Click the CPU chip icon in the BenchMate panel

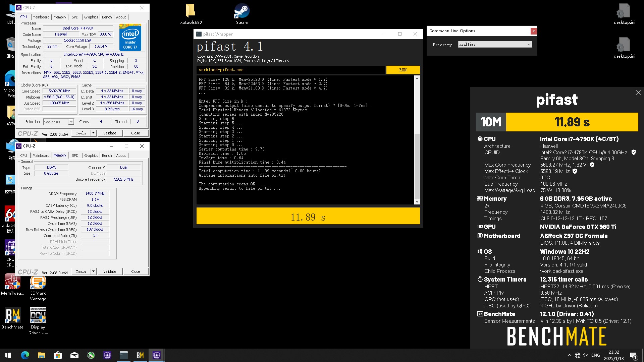coord(480,139)
